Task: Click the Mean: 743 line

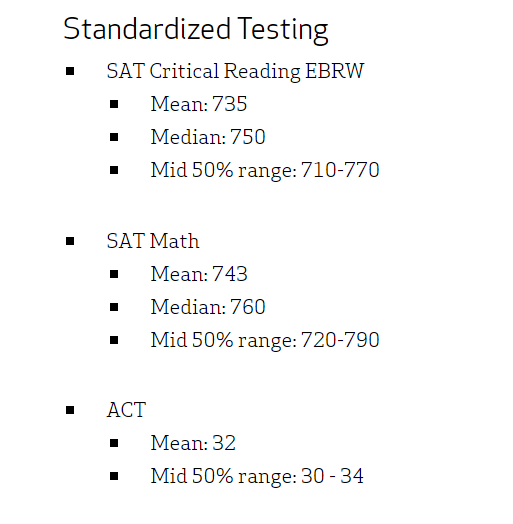Action: click(199, 274)
